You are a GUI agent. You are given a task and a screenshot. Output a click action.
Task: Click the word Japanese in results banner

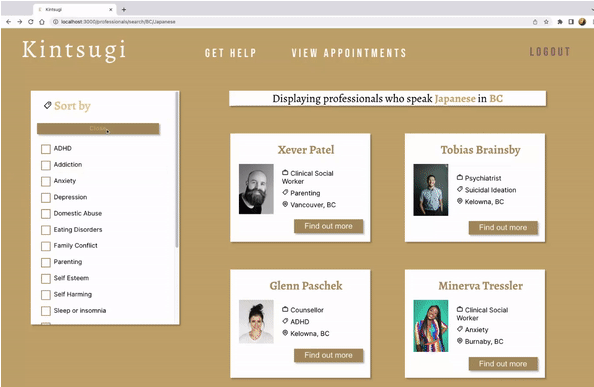pyautogui.click(x=455, y=99)
